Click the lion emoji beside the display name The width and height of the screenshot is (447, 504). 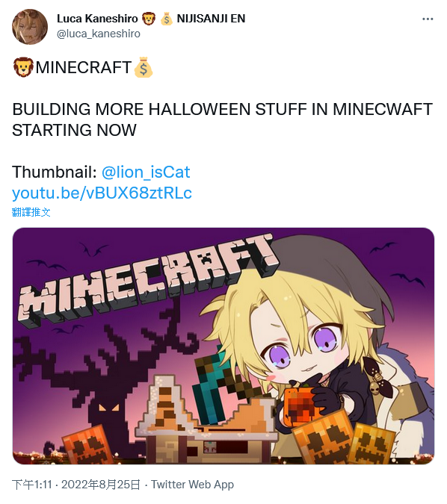pyautogui.click(x=149, y=19)
